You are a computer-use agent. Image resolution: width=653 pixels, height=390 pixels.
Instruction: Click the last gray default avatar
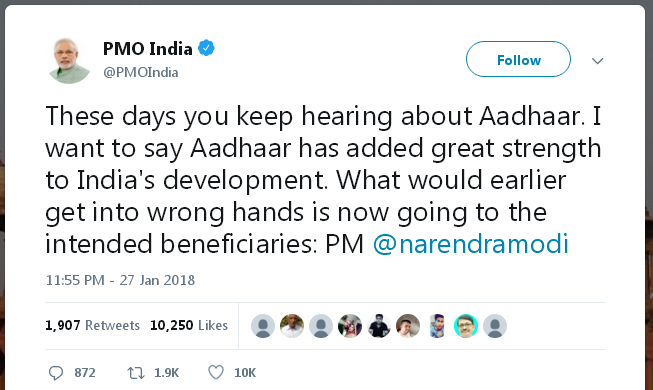pos(495,326)
